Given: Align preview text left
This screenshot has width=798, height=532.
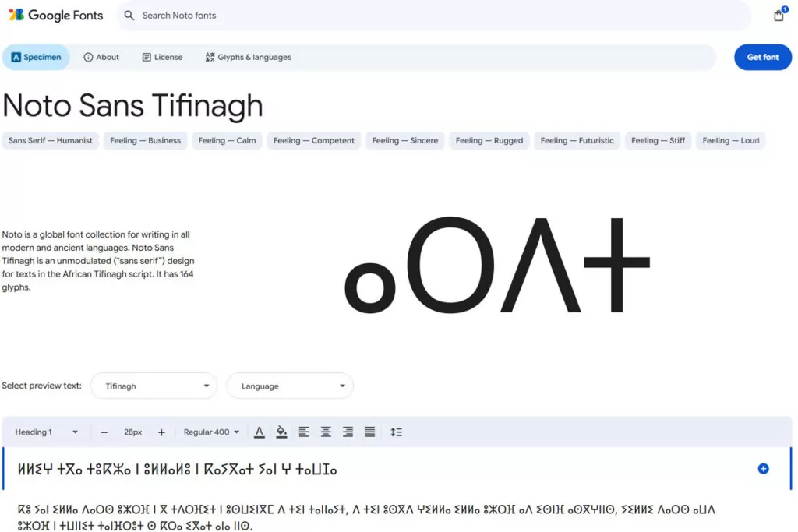Looking at the screenshot, I should pyautogui.click(x=304, y=432).
